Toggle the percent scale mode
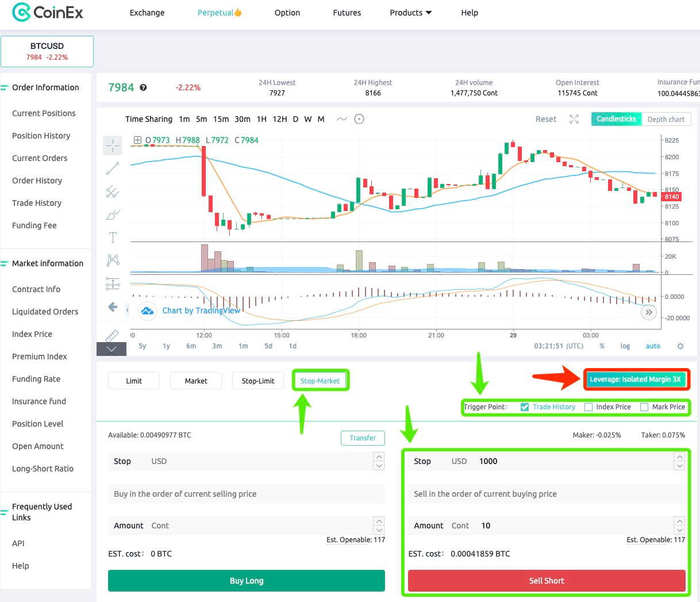The width and height of the screenshot is (700, 602). pos(602,346)
